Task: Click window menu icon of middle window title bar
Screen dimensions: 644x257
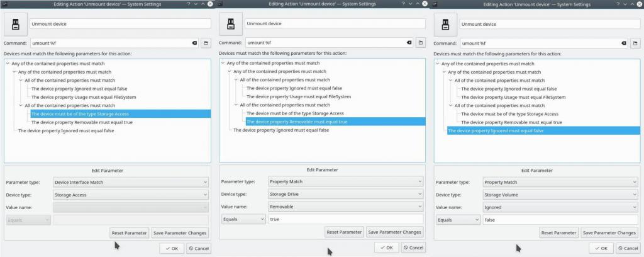Action: 219,3
